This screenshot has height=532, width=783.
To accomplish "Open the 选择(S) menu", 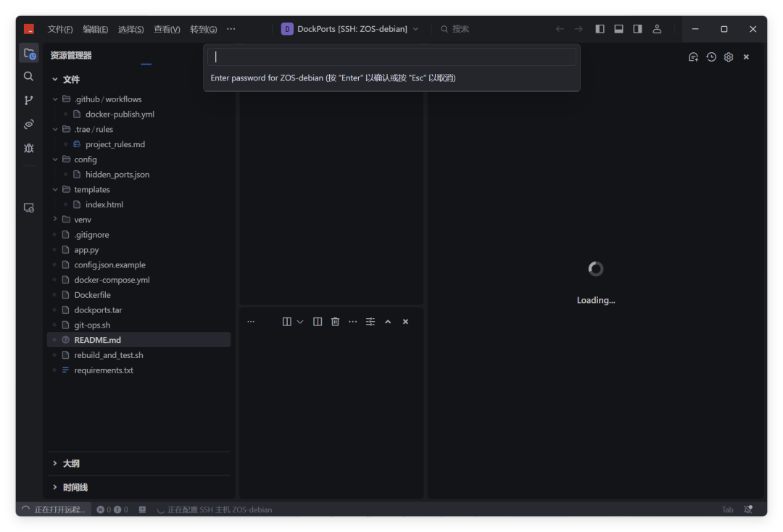I will [130, 29].
